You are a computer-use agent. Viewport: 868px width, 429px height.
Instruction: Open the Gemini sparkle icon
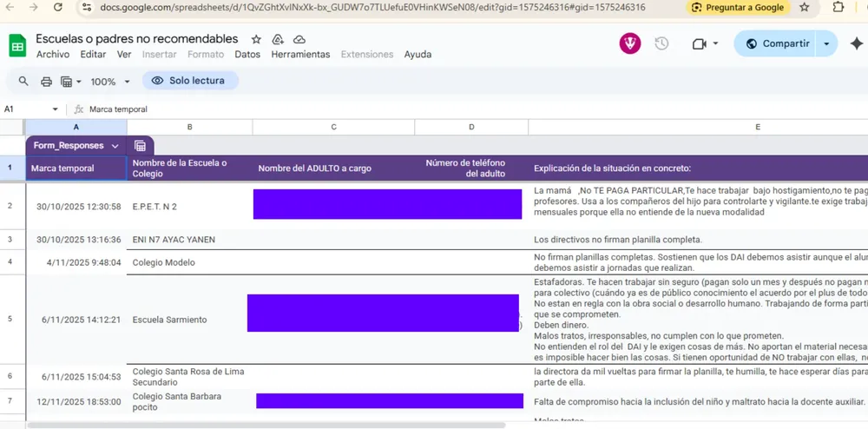(x=857, y=43)
